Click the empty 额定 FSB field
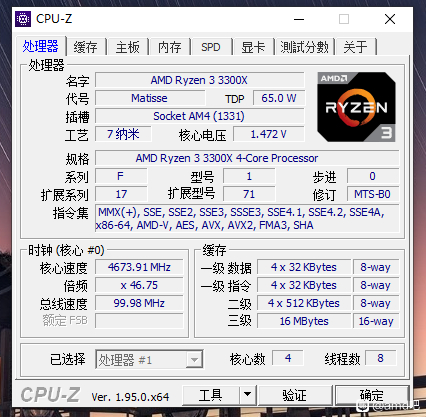Screen dimensions: 426x417 pos(139,321)
